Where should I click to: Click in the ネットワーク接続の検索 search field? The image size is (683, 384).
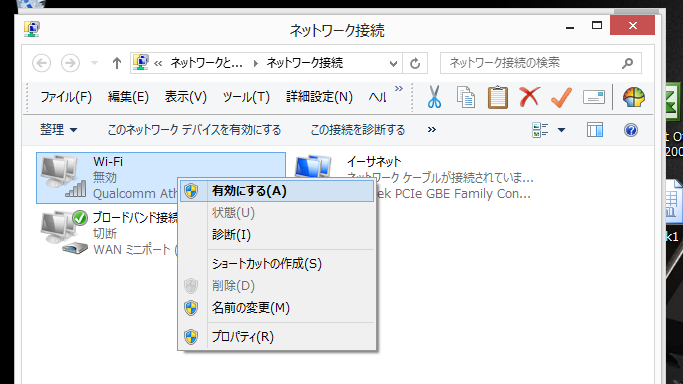coord(540,63)
